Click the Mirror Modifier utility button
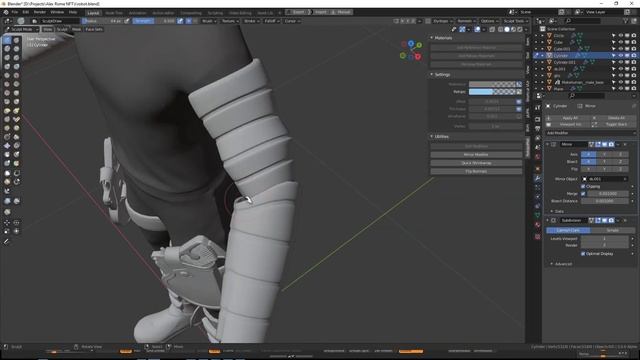 pos(476,155)
